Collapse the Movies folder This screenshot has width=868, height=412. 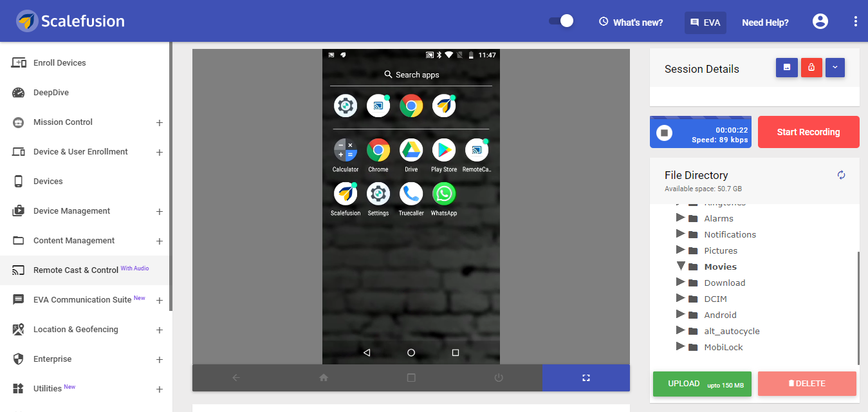click(x=680, y=266)
